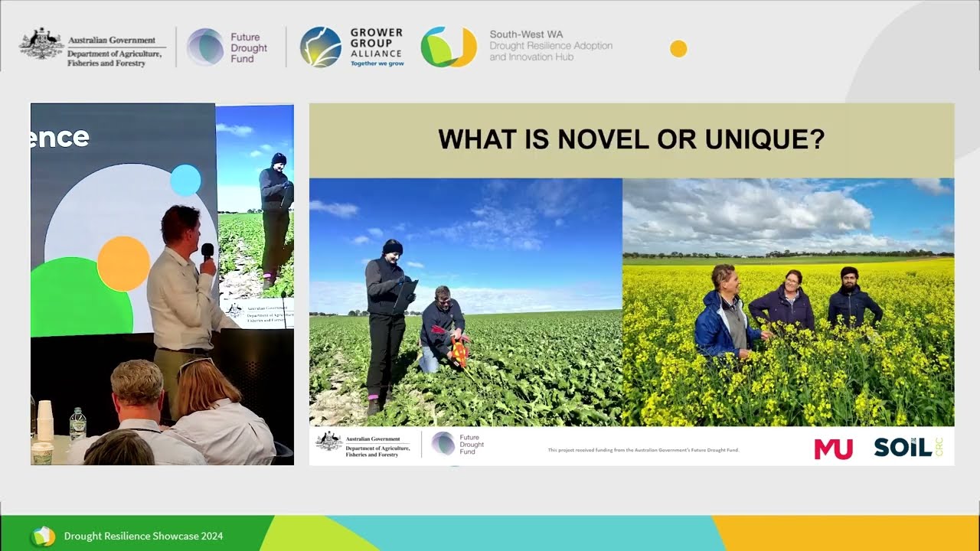Click the 'GROWER GROUP ALLIANCE' text

click(x=376, y=43)
